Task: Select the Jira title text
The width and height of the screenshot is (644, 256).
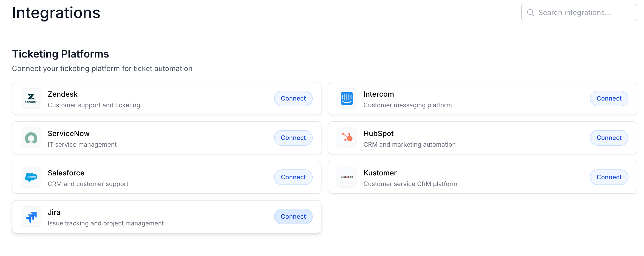Action: click(54, 212)
